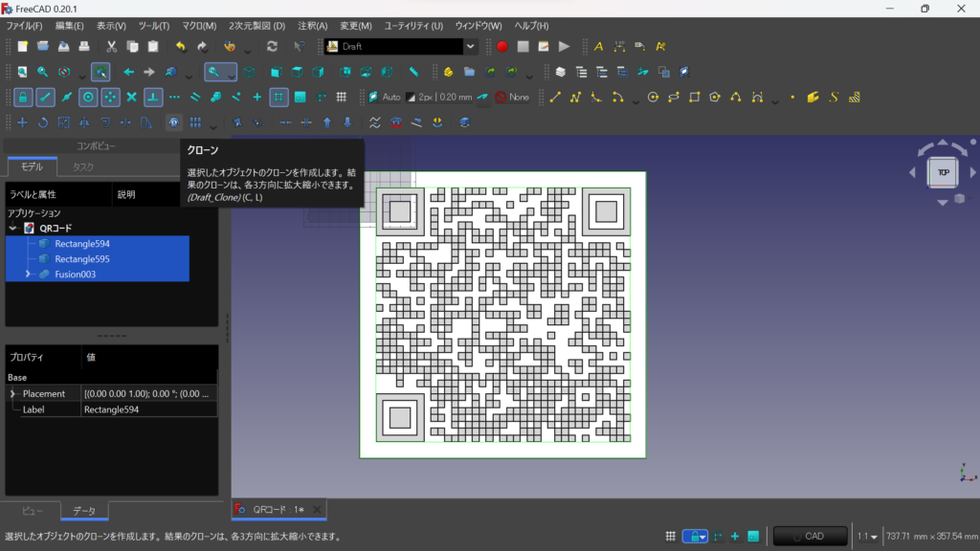Select Rectangle595 in the model tree
This screenshot has height=551, width=980.
[82, 258]
